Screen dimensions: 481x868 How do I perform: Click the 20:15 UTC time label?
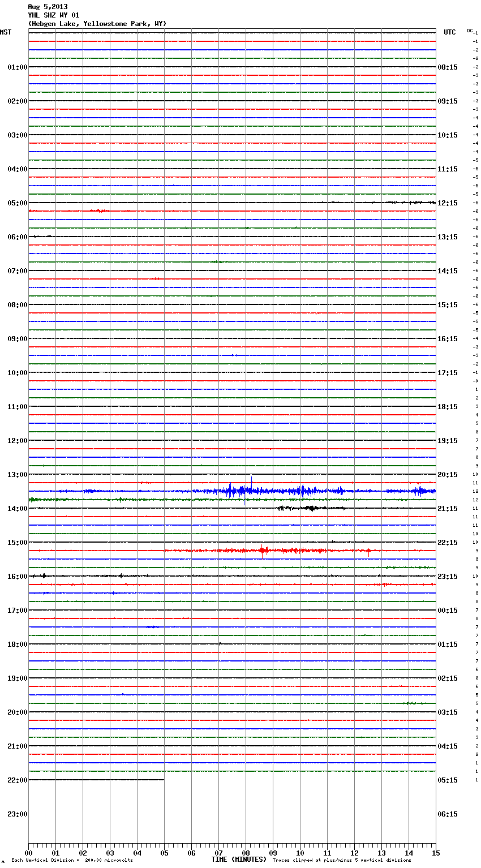[448, 475]
